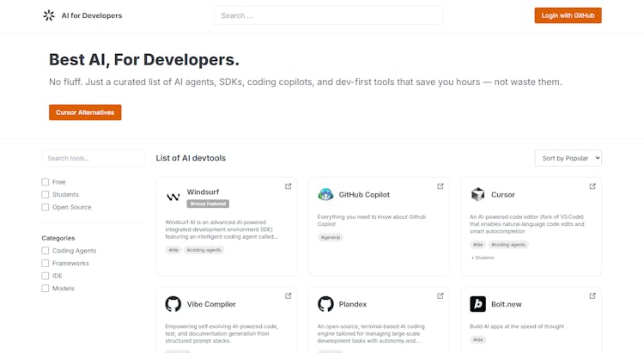Screen dimensions: 644x353
Task: Click the AI for Developers logo icon
Action: 49,15
